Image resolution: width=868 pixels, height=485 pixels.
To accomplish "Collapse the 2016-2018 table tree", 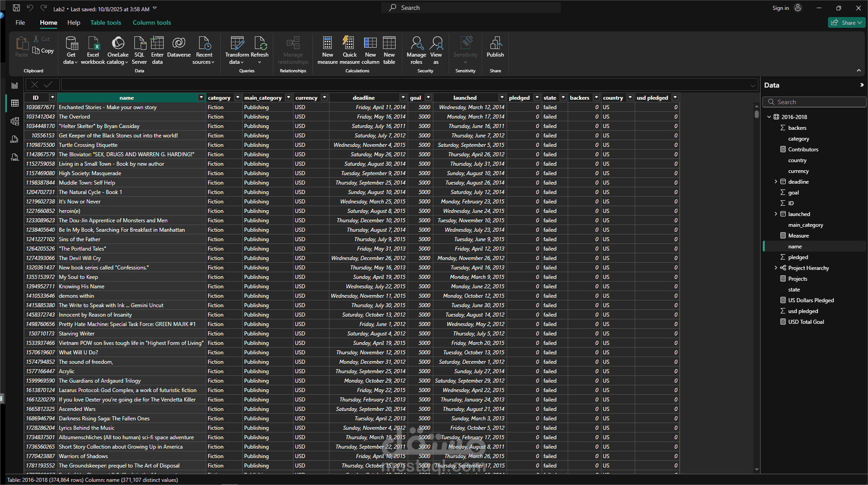I will (769, 117).
